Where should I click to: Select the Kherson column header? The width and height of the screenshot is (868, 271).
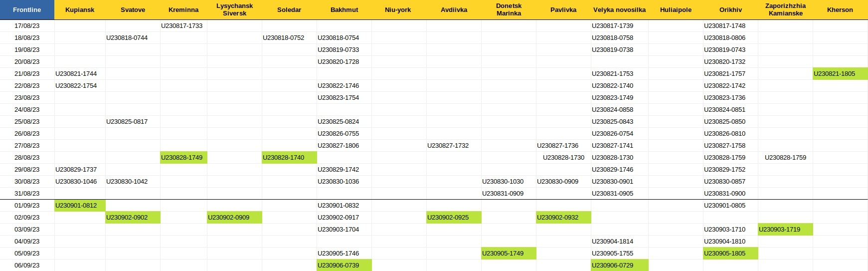[x=840, y=10]
